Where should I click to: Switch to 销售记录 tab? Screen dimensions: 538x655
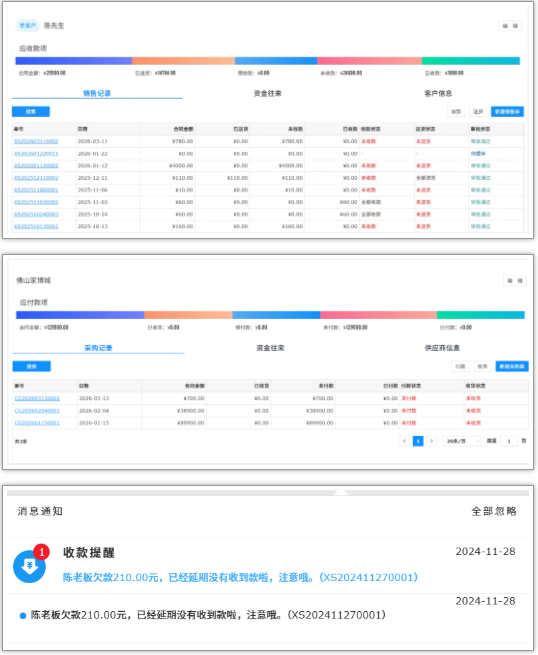pyautogui.click(x=97, y=93)
